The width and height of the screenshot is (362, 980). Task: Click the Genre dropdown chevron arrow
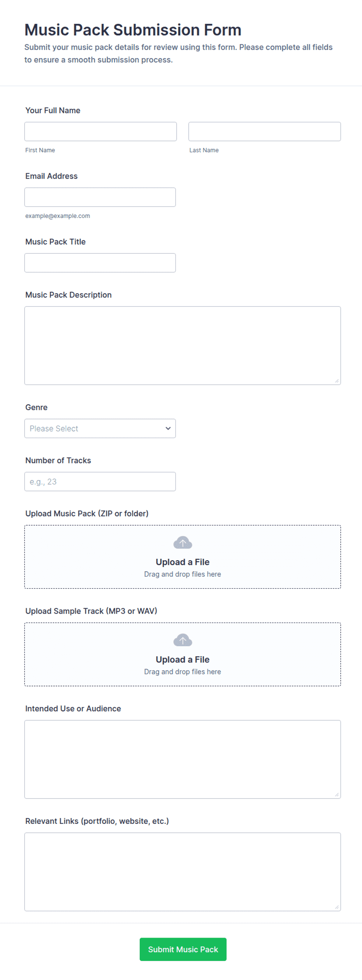[168, 428]
